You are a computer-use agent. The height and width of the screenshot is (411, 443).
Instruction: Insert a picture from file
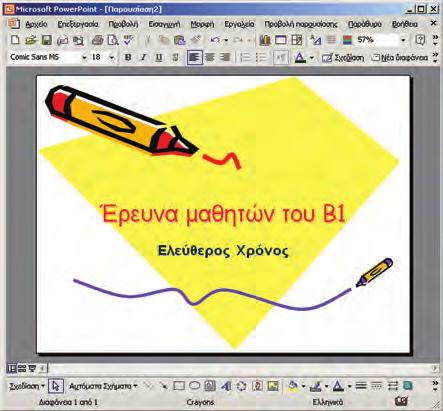pos(273,386)
